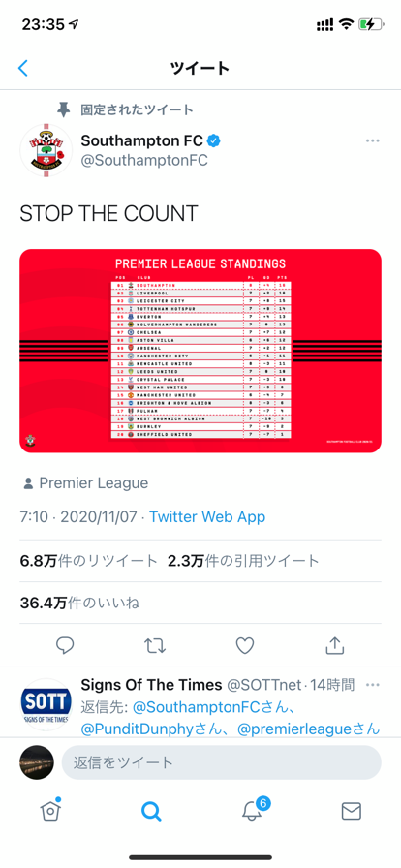Viewport: 401px width, 868px height.
Task: View the 36.4万 likes list
Action: [79, 603]
